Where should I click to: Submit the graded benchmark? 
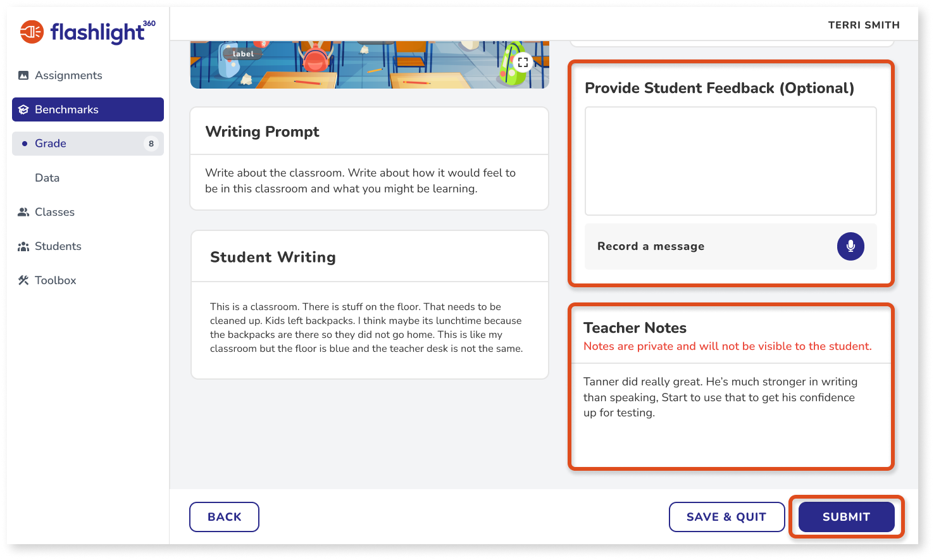[x=846, y=517]
